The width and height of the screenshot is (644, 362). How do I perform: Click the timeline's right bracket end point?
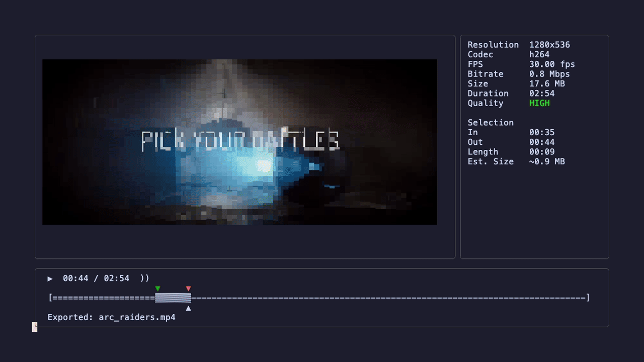click(588, 297)
